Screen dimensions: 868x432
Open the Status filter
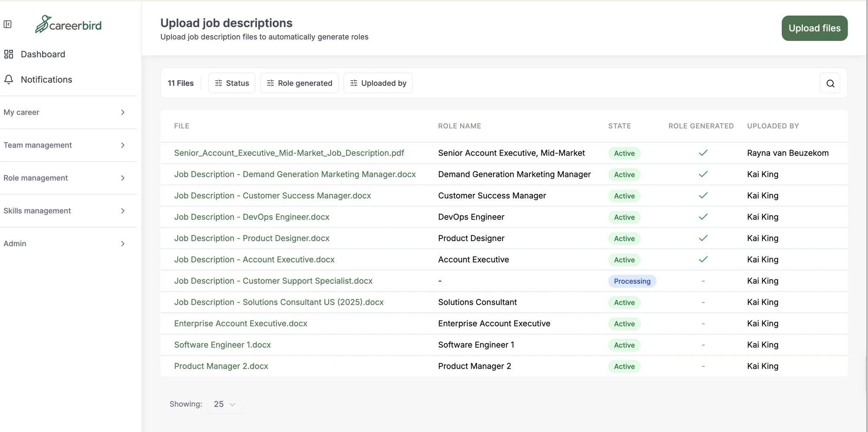point(232,83)
